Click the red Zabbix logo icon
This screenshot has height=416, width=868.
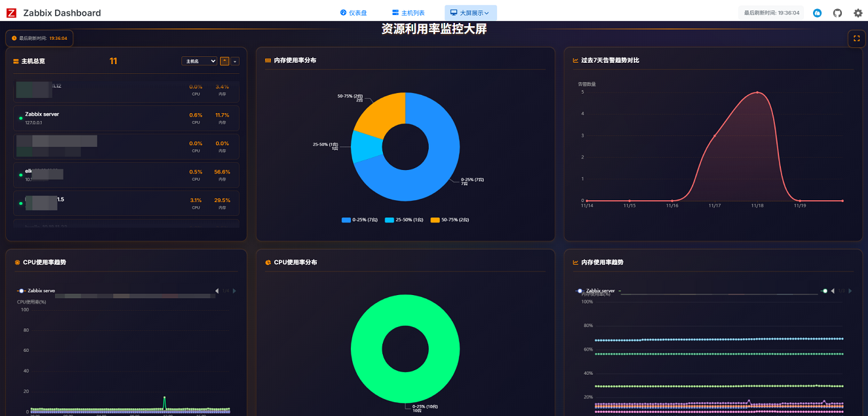[11, 13]
